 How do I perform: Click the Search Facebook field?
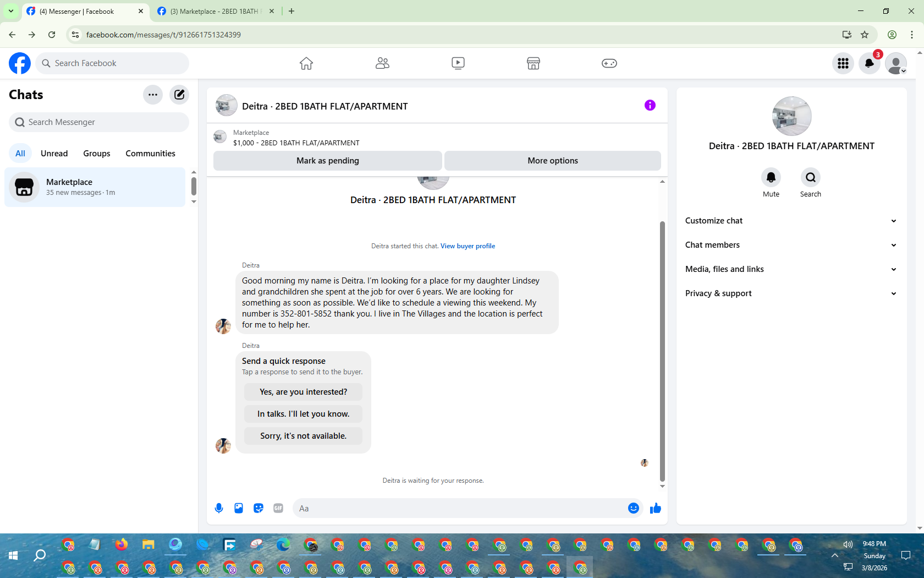pyautogui.click(x=112, y=63)
